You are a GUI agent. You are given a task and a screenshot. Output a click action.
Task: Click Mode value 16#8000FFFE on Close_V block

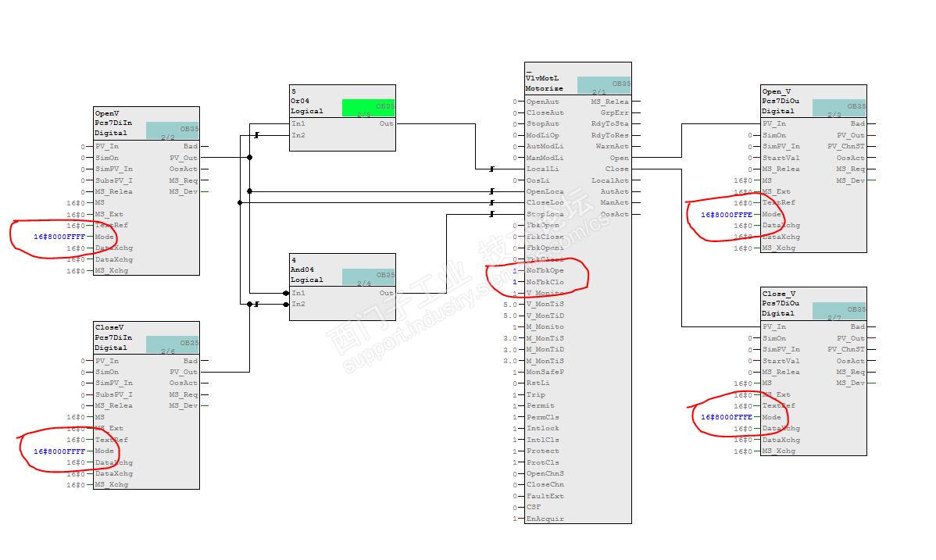click(x=727, y=417)
